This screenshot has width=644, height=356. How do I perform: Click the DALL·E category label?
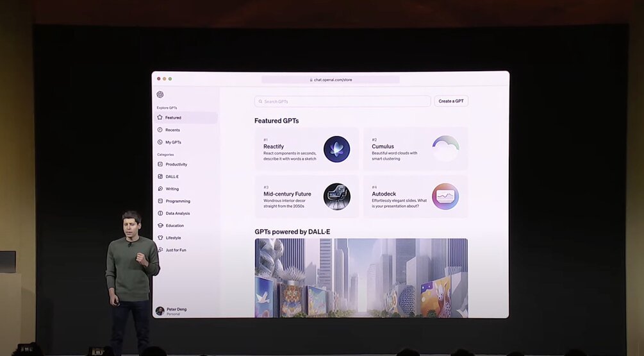point(172,177)
